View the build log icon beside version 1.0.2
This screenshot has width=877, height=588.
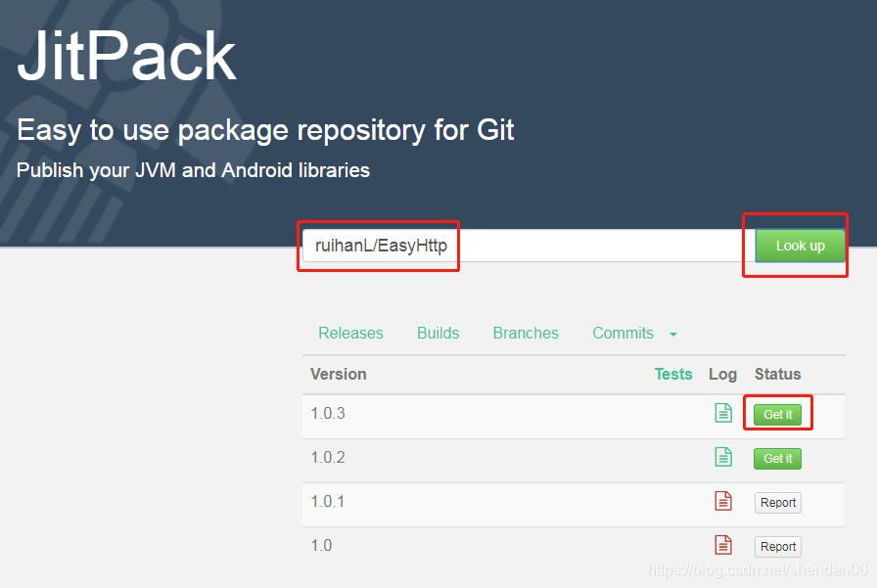(723, 457)
